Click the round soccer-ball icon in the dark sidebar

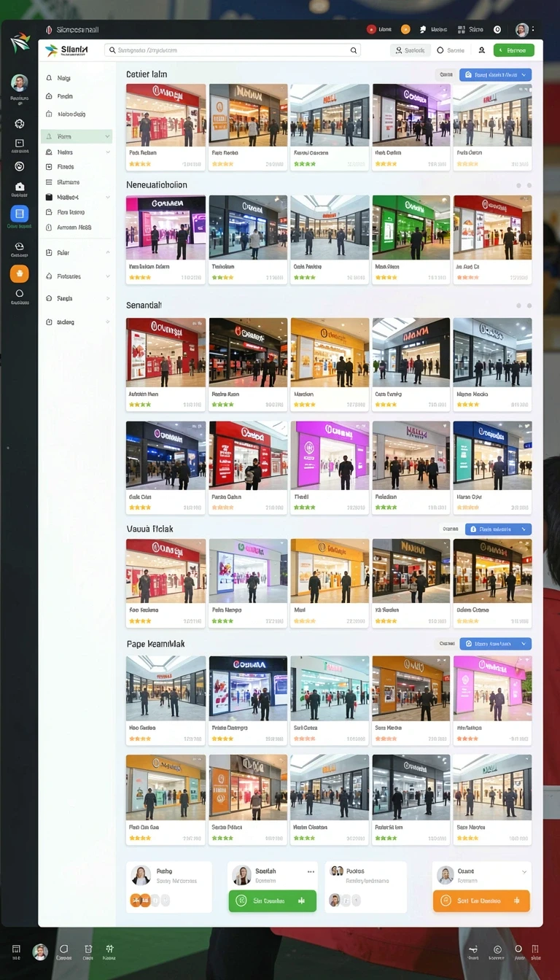pos(20,123)
